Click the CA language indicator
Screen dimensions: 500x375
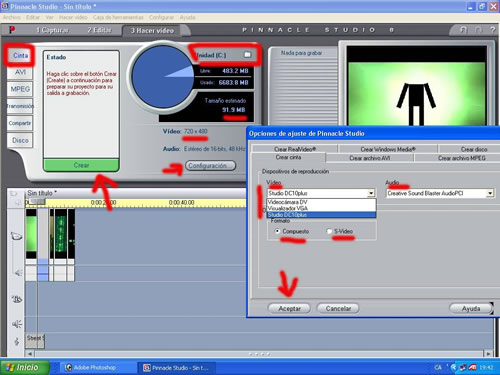[x=438, y=367]
